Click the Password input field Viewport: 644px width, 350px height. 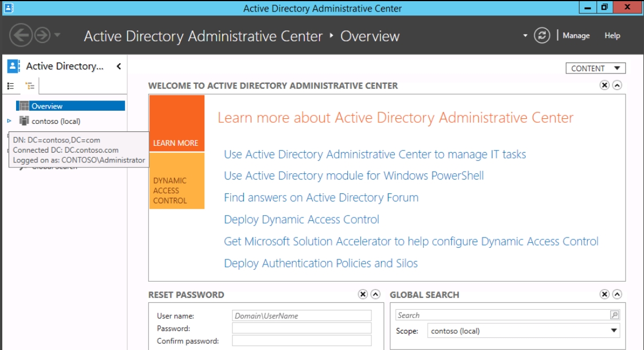tap(302, 328)
